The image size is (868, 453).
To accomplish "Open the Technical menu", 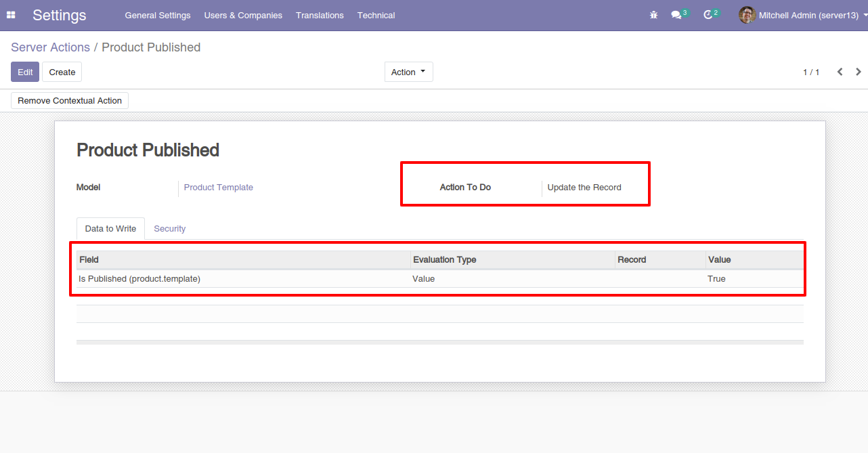I will [x=376, y=15].
